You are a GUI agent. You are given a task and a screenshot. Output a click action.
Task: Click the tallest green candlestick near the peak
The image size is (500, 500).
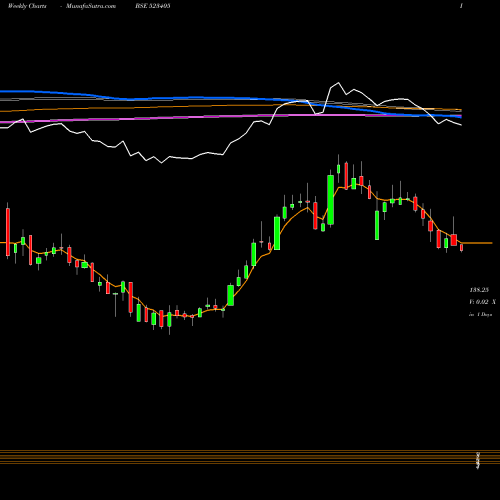point(331,200)
